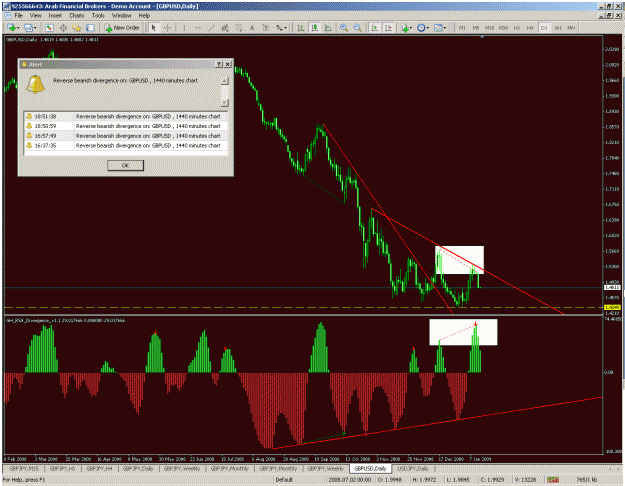Expand the New Chart dropdown arrow
This screenshot has width=625, height=486.
(18, 28)
